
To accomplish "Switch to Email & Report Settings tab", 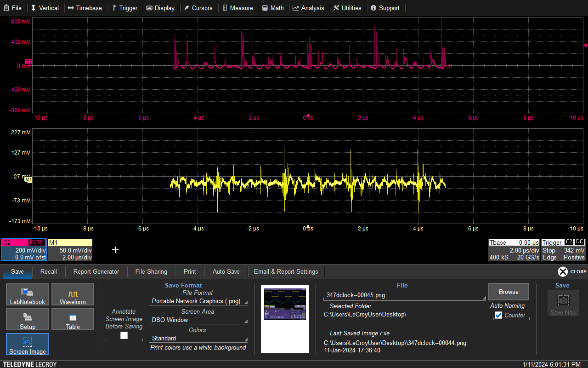I will [x=286, y=271].
